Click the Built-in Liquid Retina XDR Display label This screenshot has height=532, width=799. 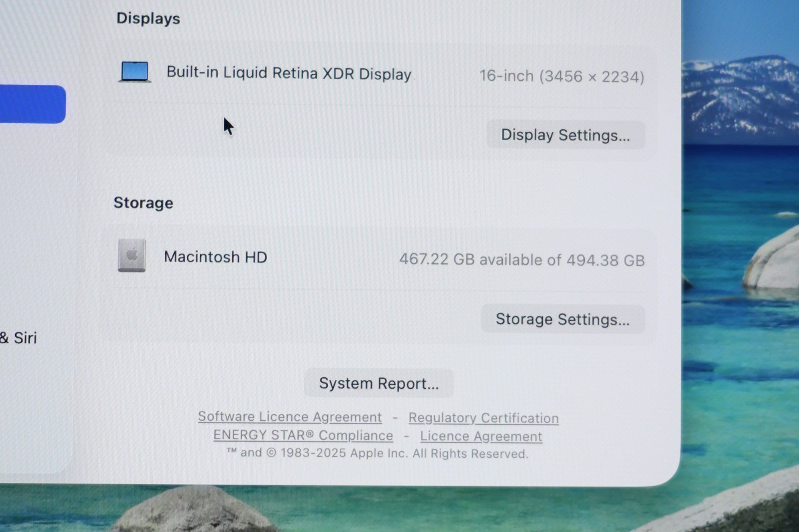point(289,73)
